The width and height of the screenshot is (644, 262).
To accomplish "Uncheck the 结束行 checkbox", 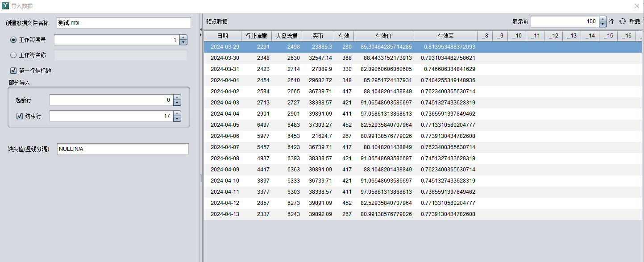I will click(20, 116).
